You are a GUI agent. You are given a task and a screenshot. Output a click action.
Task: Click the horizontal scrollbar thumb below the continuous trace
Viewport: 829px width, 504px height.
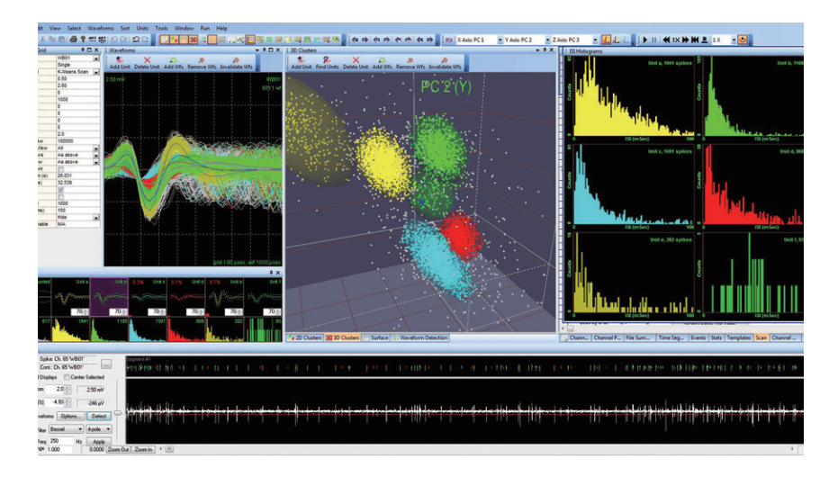(x=169, y=449)
